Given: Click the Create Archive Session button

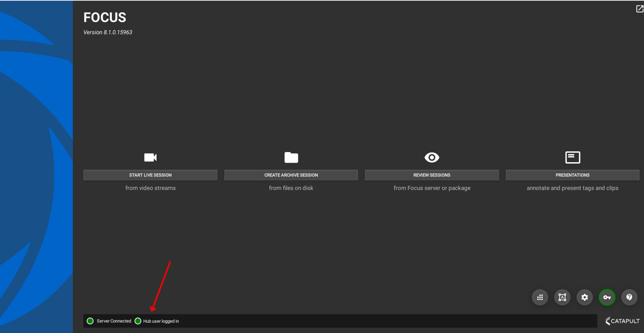Looking at the screenshot, I should 291,175.
